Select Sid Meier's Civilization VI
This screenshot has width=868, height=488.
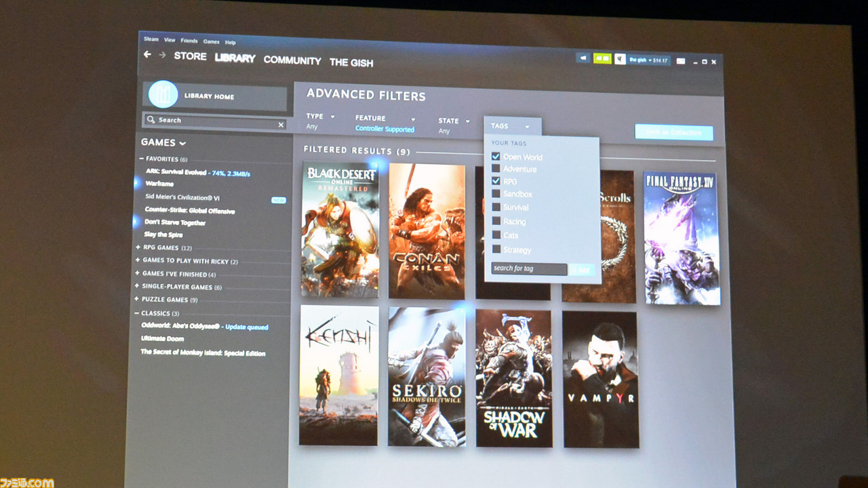coord(182,197)
